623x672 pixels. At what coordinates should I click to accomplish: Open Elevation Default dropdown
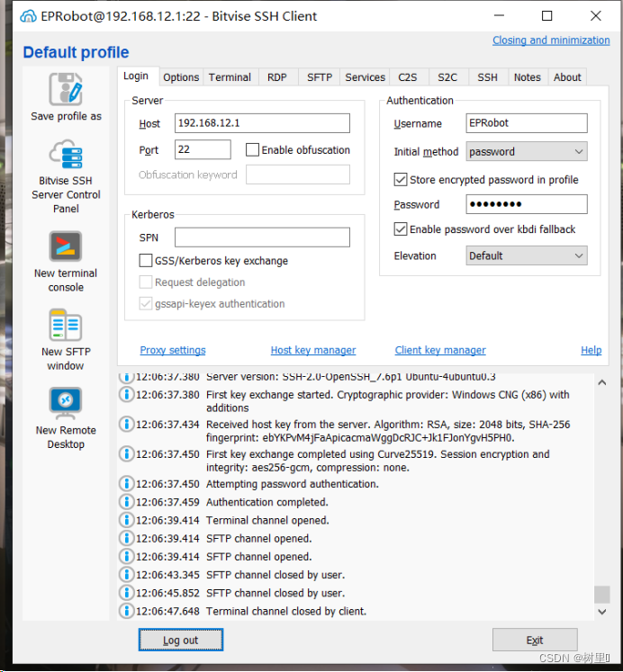[527, 255]
